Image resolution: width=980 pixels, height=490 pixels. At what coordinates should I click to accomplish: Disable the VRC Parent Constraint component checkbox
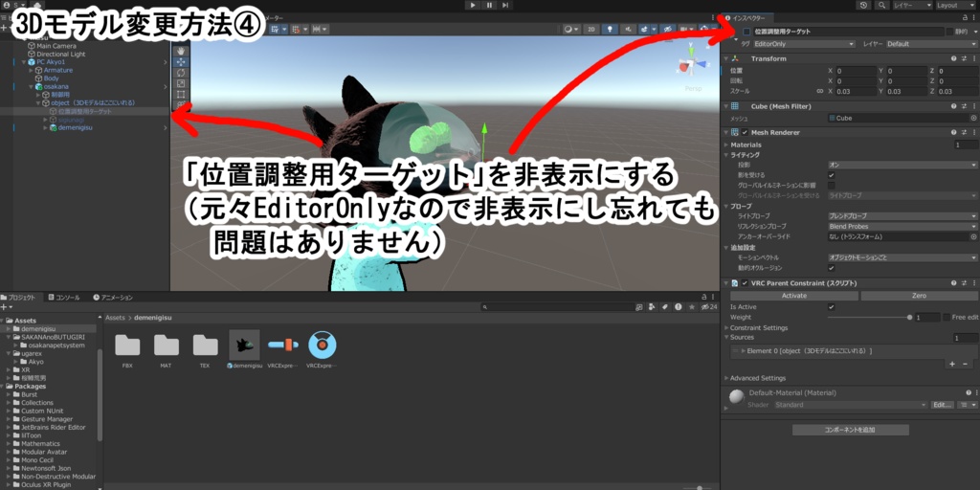745,283
